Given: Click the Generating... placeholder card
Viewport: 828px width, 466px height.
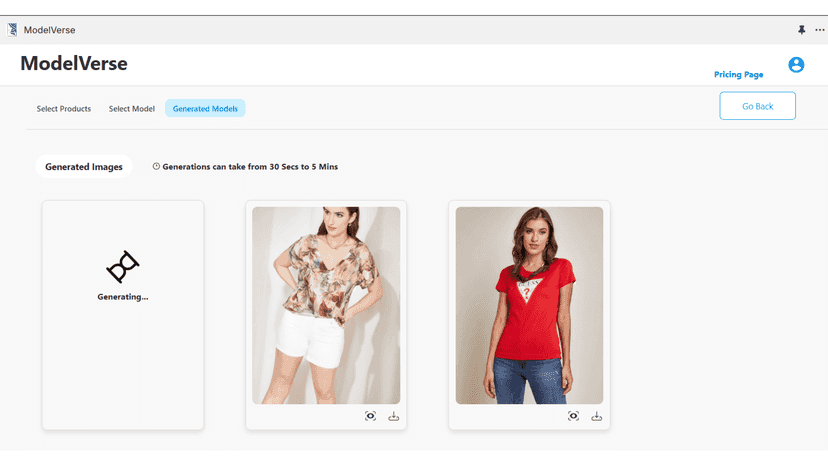Looking at the screenshot, I should pos(123,315).
